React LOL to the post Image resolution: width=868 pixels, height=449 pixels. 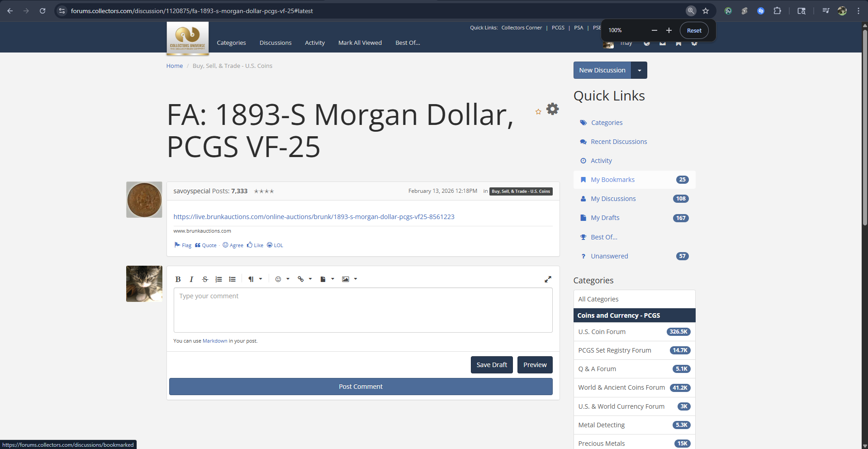click(x=275, y=245)
